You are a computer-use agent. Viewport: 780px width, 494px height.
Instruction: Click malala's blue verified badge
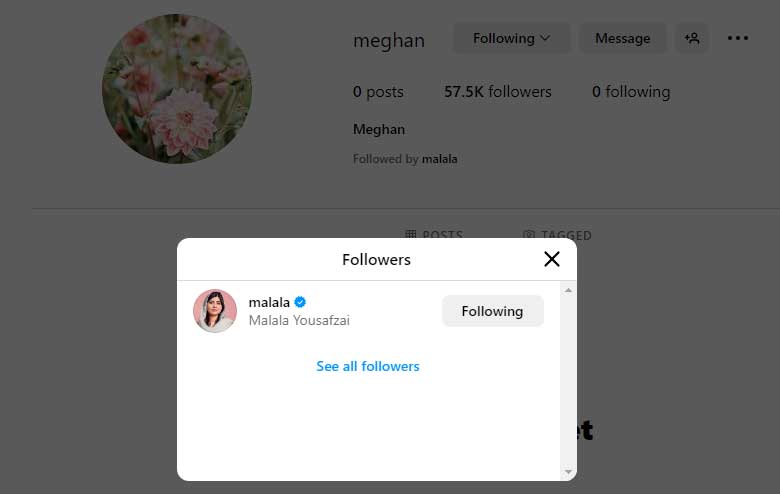tap(300, 302)
